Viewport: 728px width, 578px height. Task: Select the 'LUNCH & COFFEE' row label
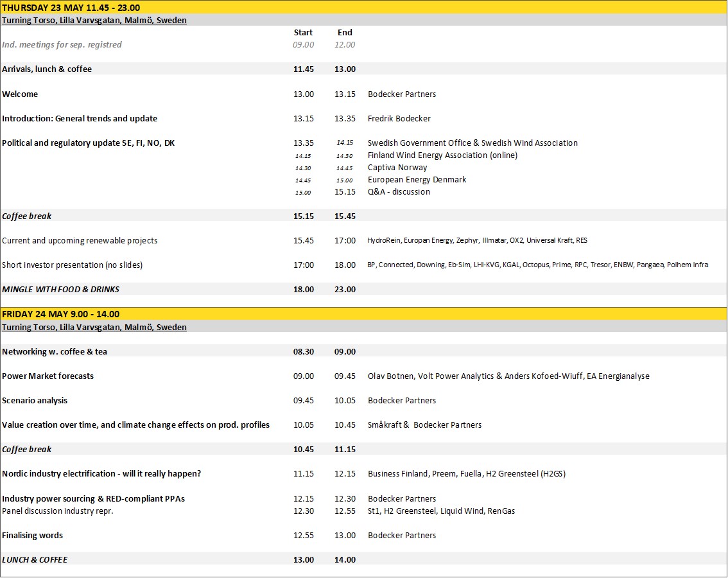coord(35,560)
